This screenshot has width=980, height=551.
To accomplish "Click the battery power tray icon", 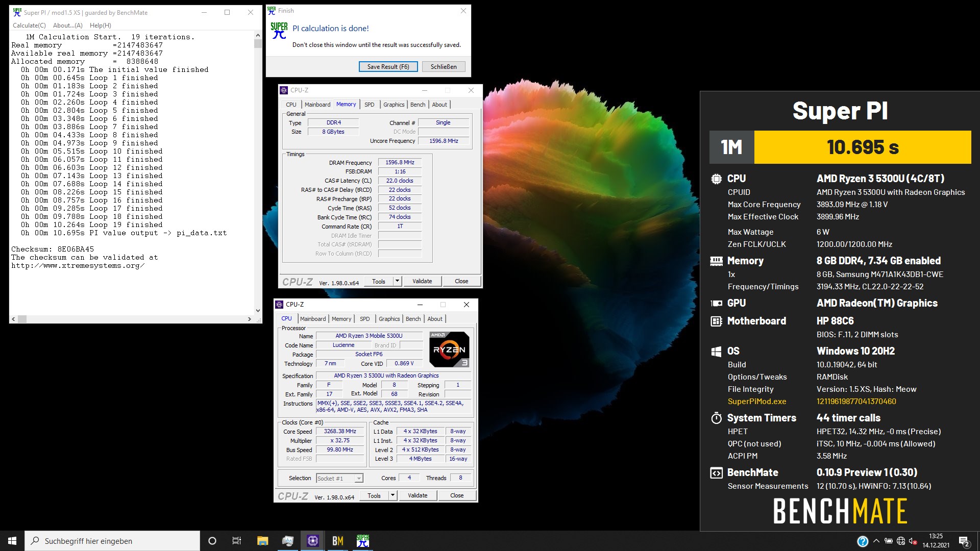I will (x=889, y=541).
